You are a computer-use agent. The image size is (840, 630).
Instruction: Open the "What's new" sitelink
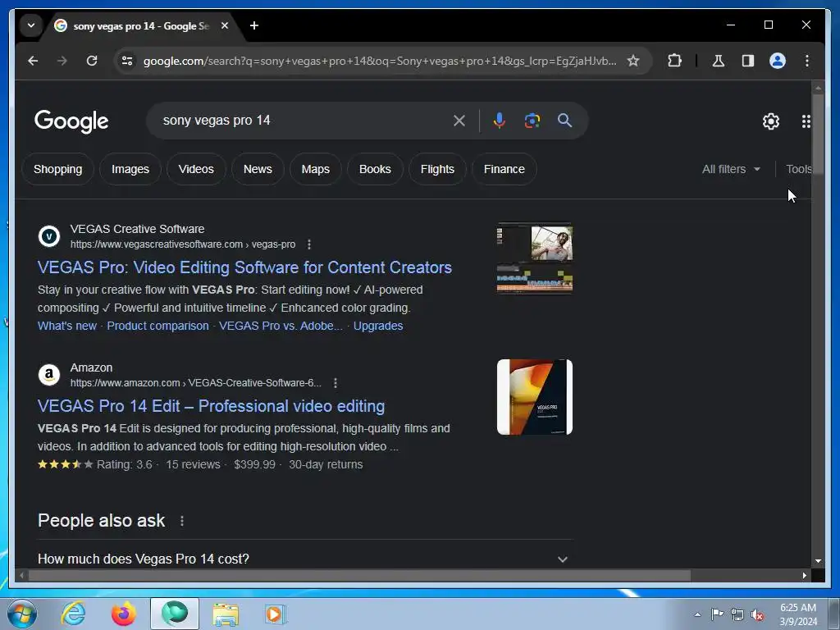point(67,326)
